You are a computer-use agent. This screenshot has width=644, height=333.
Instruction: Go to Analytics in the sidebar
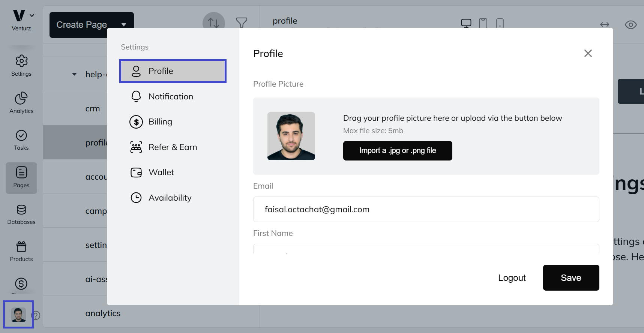click(21, 103)
